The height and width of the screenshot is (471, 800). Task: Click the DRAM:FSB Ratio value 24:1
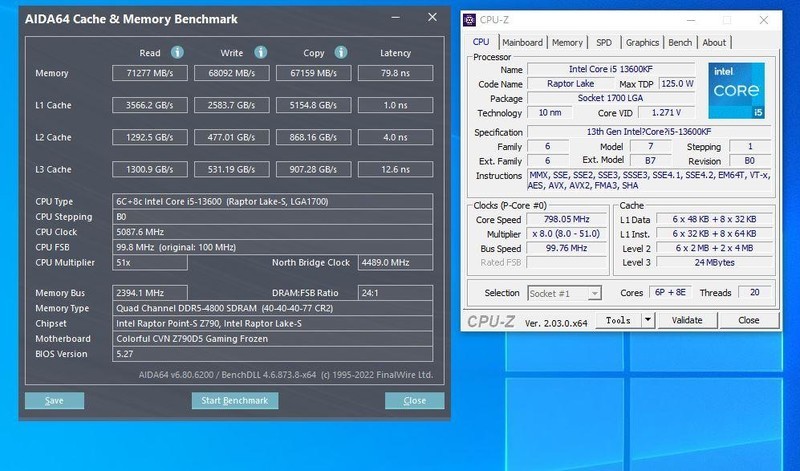[395, 293]
